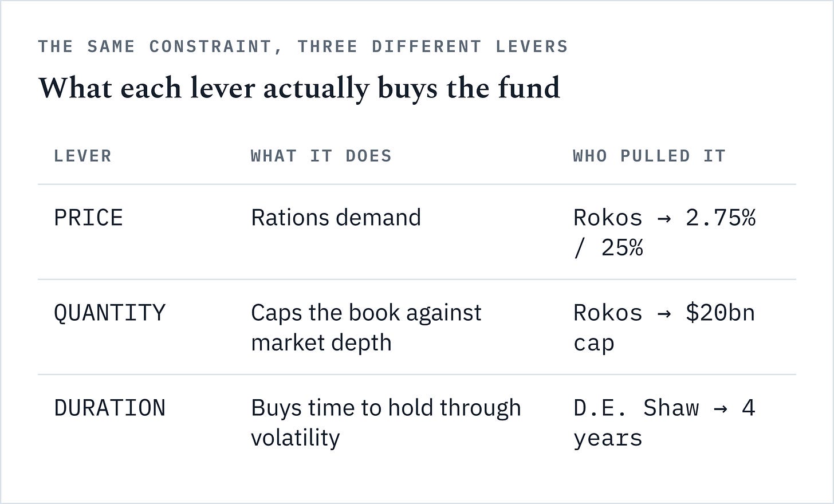Click the 'Rokos → $20bn cap' cell
The image size is (834, 504).
pos(664,328)
